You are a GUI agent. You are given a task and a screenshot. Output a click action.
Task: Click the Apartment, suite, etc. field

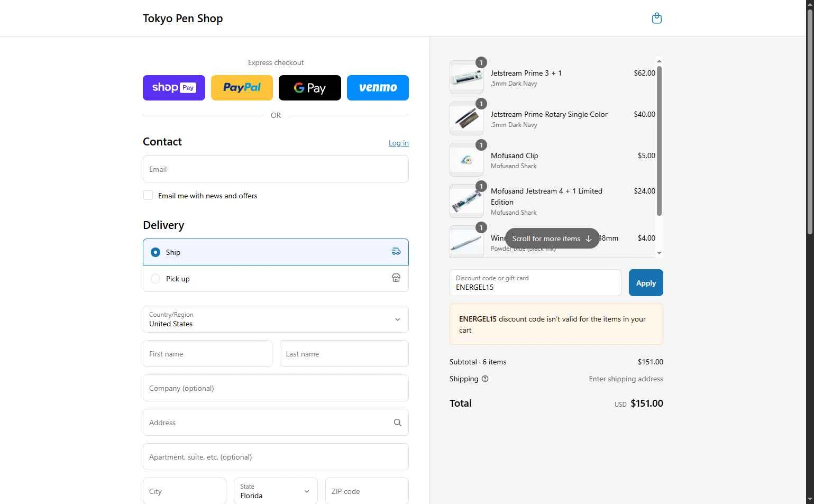click(x=276, y=457)
